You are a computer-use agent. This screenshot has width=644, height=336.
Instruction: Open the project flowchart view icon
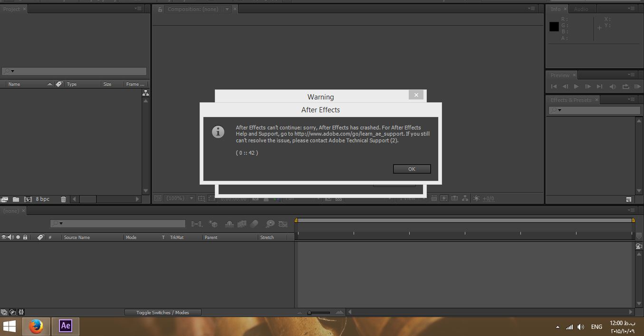tap(145, 93)
